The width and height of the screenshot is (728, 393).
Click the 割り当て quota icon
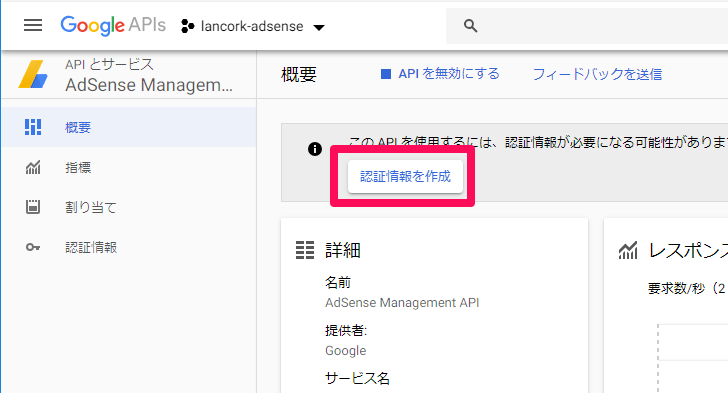(33, 207)
